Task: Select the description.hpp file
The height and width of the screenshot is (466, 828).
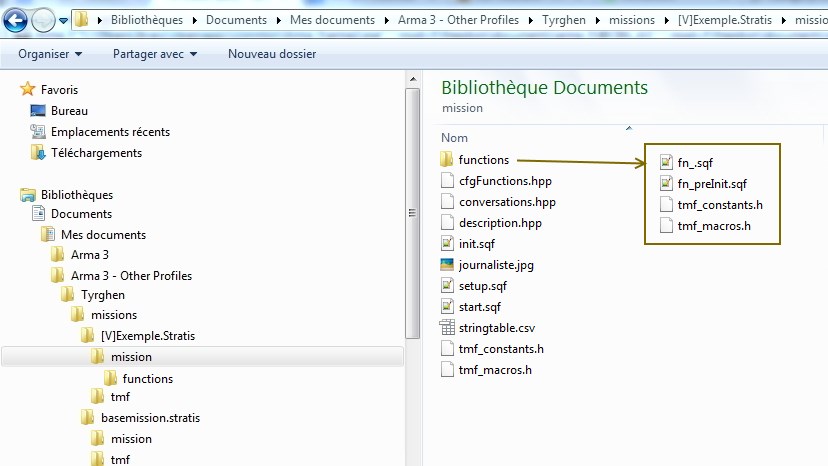Action: [500, 223]
